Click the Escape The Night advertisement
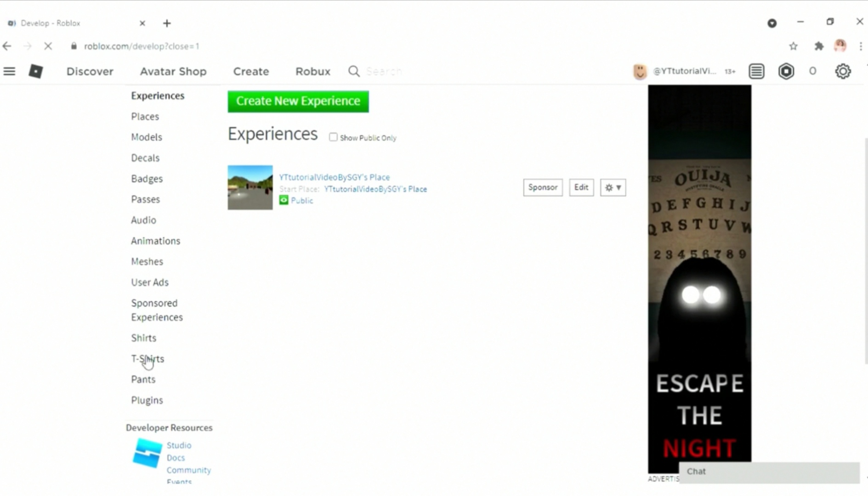Image resolution: width=868 pixels, height=496 pixels. coord(700,279)
